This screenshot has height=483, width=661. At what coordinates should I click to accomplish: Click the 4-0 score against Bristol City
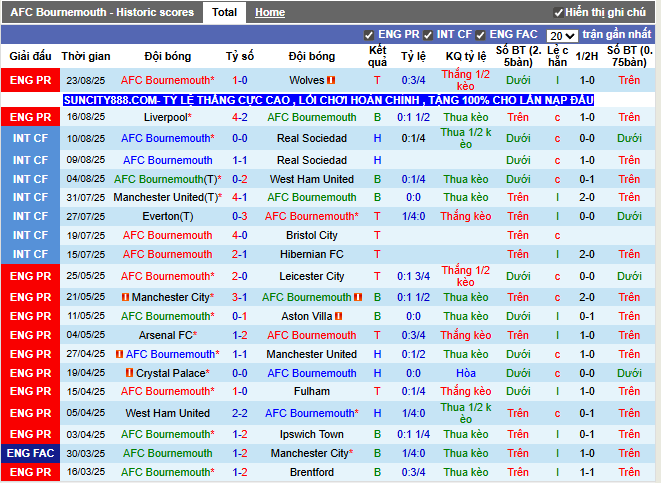[239, 235]
